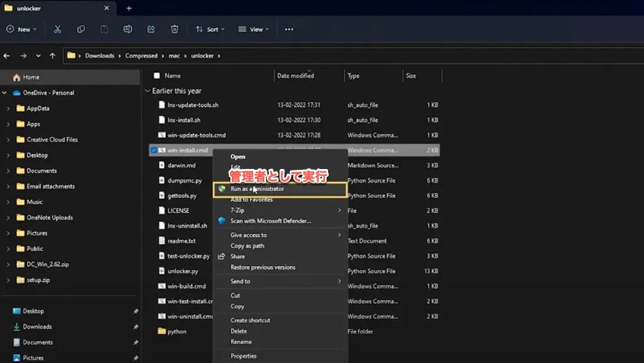Go forward with the right arrow

click(23, 55)
